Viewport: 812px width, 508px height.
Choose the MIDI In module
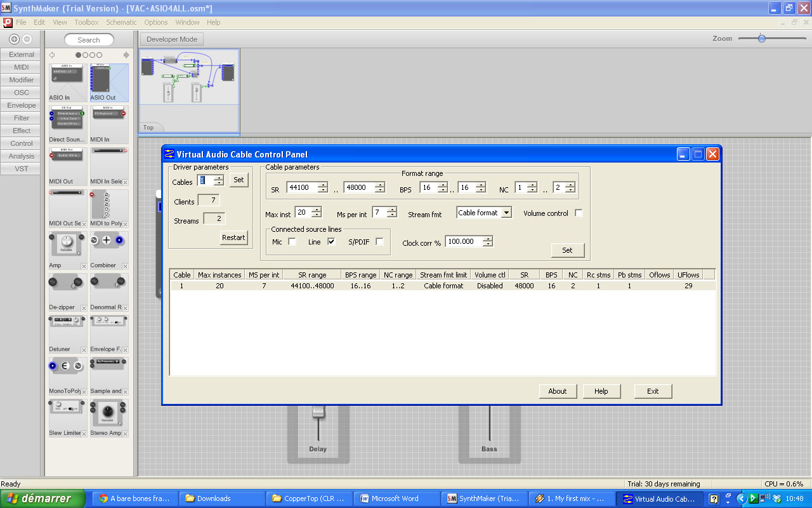pos(109,124)
